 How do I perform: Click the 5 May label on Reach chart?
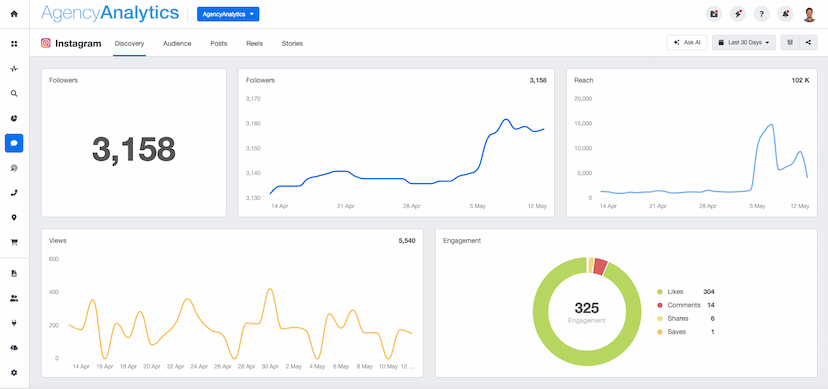(x=758, y=206)
